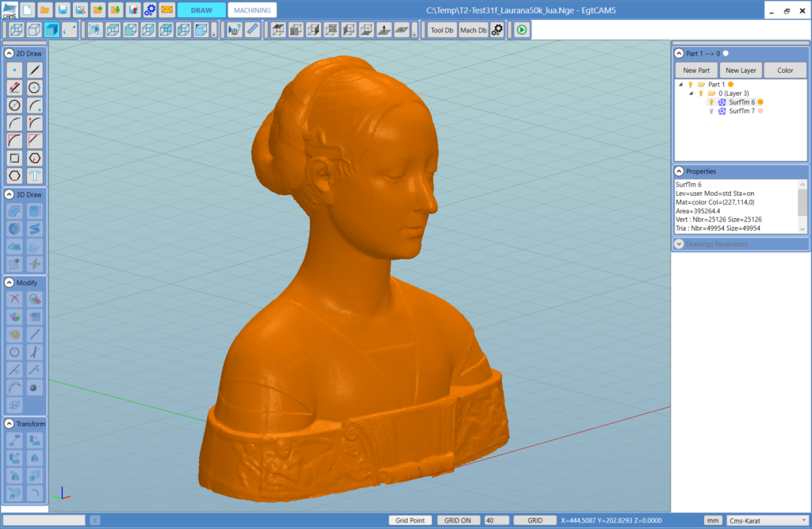Select the Point tool in 2D Draw
Viewport: 812px width, 529px height.
coord(14,70)
